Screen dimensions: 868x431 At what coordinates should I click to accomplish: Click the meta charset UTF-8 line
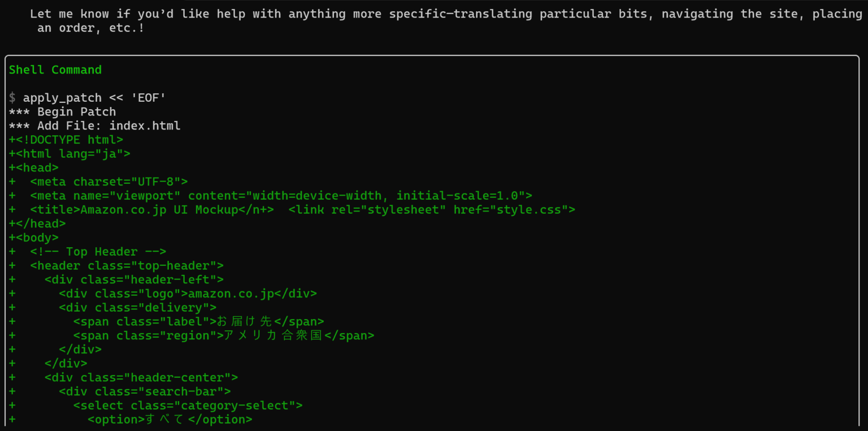click(x=108, y=182)
